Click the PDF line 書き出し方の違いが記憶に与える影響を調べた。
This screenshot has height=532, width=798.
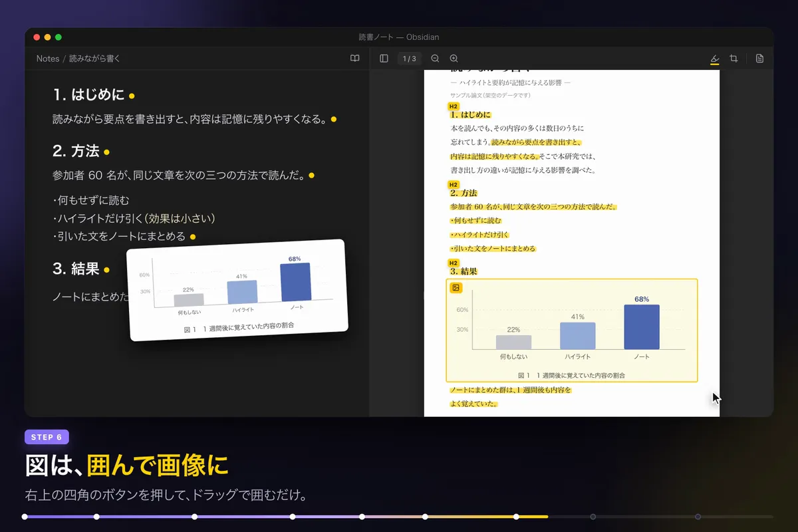coord(523,171)
